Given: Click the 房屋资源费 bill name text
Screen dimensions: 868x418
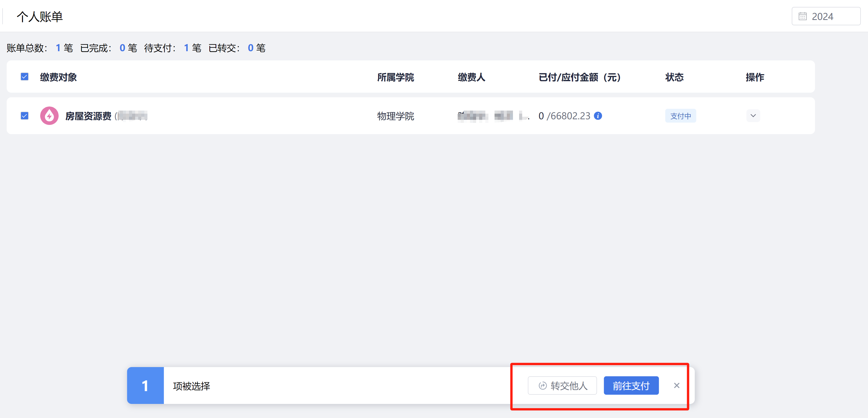Looking at the screenshot, I should tap(88, 116).
